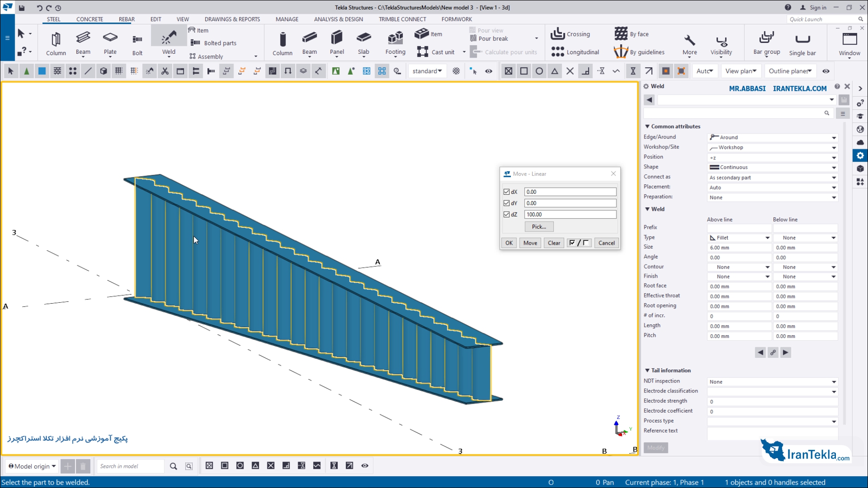
Task: Click the Quick Launch search box
Action: click(x=825, y=19)
